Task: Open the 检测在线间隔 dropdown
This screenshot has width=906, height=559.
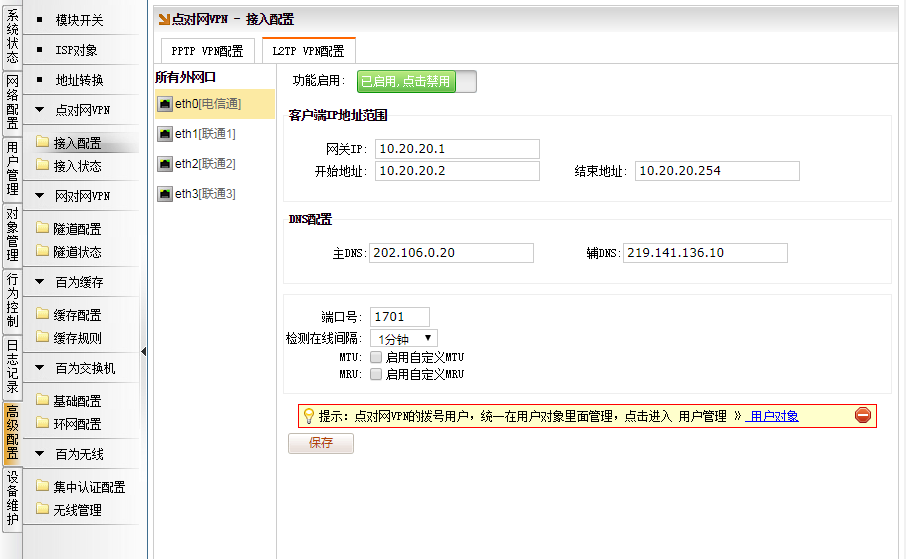Action: (403, 339)
